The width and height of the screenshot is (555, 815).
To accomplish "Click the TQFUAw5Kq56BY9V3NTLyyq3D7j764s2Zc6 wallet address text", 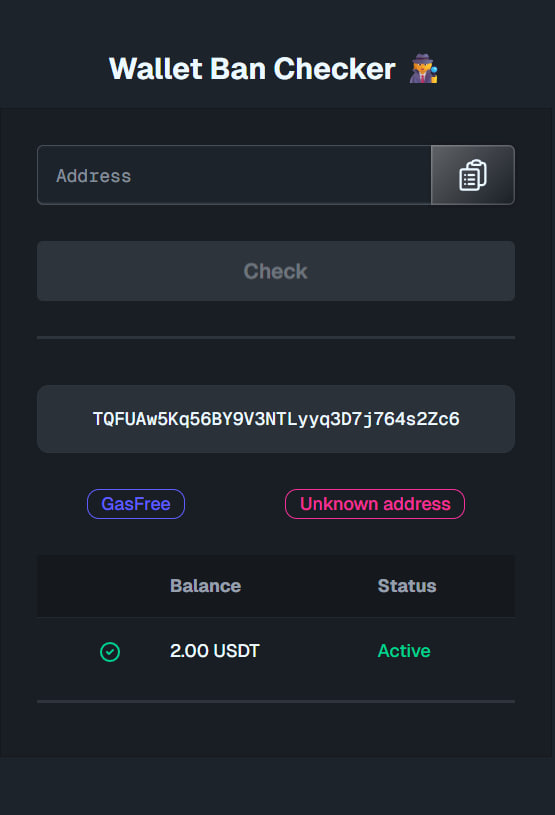I will tap(276, 419).
